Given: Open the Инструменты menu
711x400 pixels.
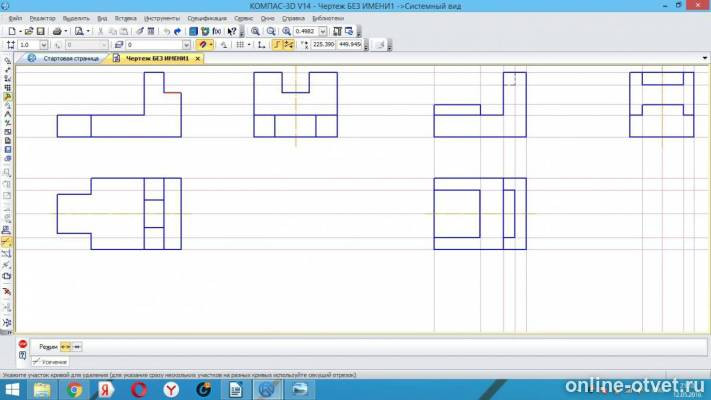Looking at the screenshot, I should tap(162, 18).
